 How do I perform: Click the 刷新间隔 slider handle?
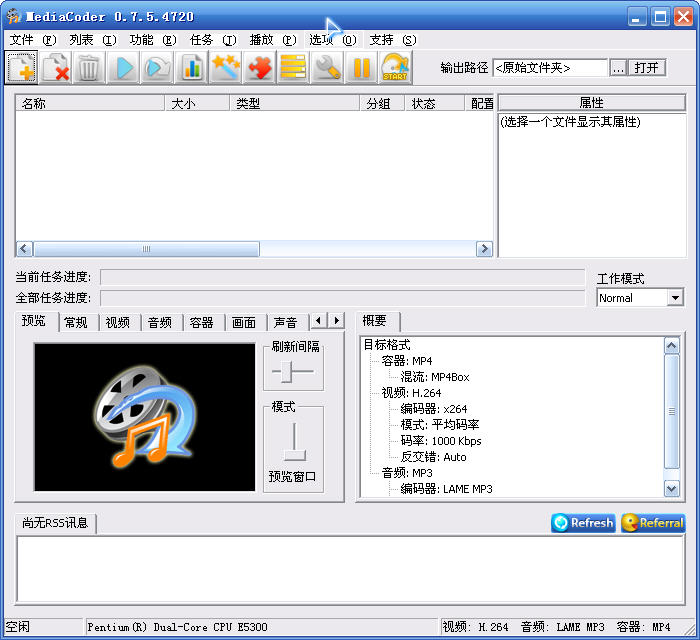pyautogui.click(x=287, y=371)
